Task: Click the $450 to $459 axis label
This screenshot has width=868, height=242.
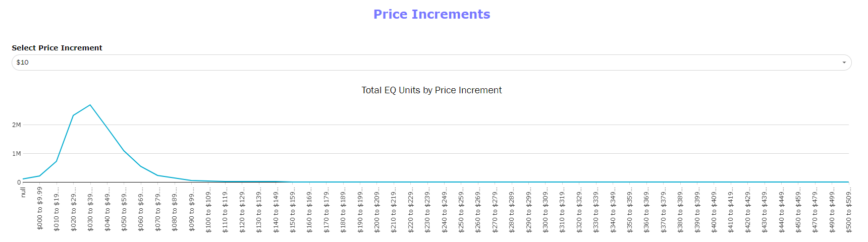Action: (x=798, y=209)
